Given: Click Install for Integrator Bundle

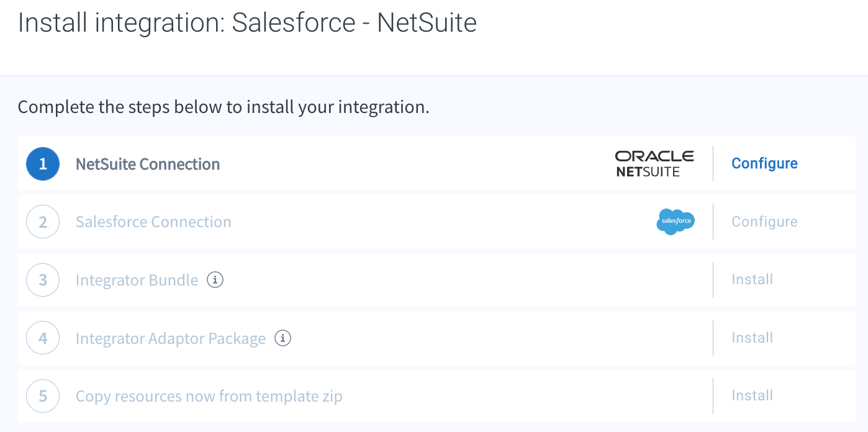Looking at the screenshot, I should click(752, 279).
